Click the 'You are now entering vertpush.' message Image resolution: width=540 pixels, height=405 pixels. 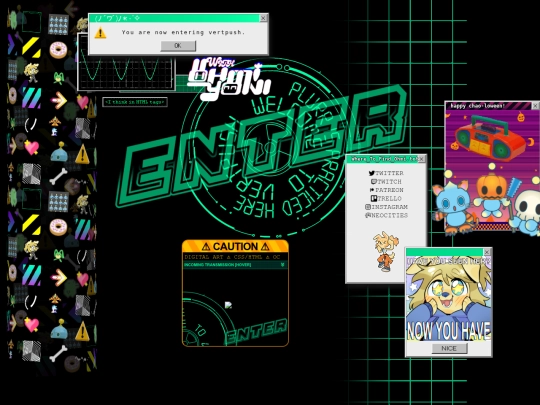click(x=183, y=32)
